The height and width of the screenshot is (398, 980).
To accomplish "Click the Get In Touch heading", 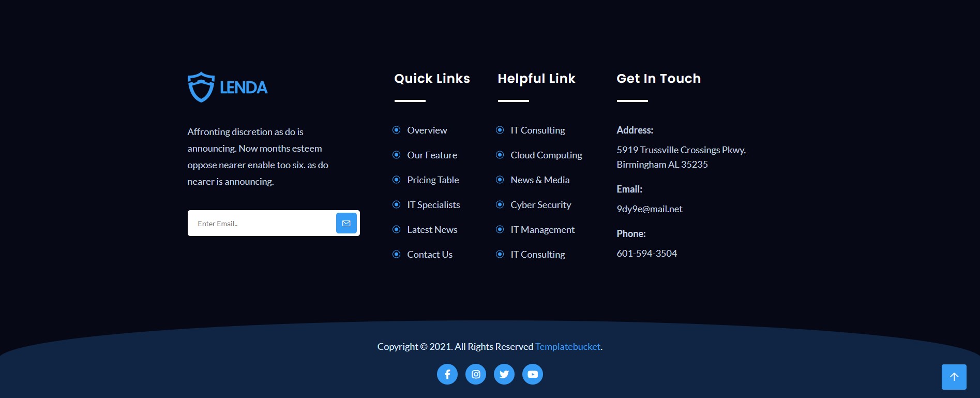I will click(659, 79).
